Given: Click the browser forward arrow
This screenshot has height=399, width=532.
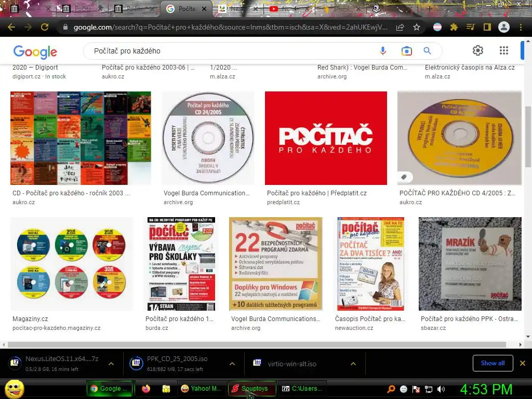Looking at the screenshot, I should click(x=28, y=27).
